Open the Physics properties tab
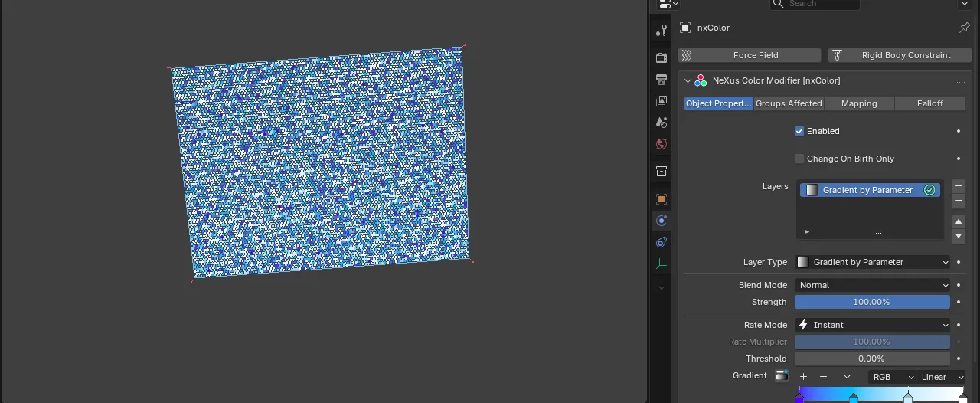This screenshot has width=980, height=403. tap(661, 221)
